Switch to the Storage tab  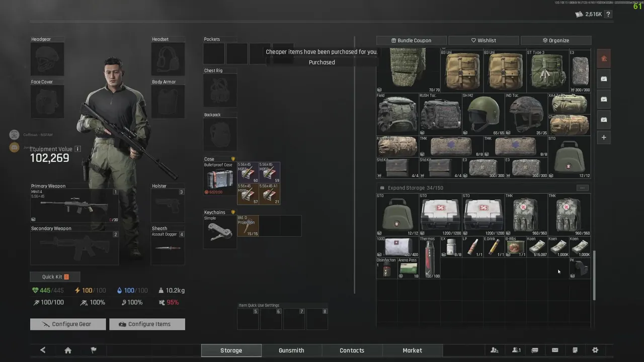pyautogui.click(x=231, y=350)
